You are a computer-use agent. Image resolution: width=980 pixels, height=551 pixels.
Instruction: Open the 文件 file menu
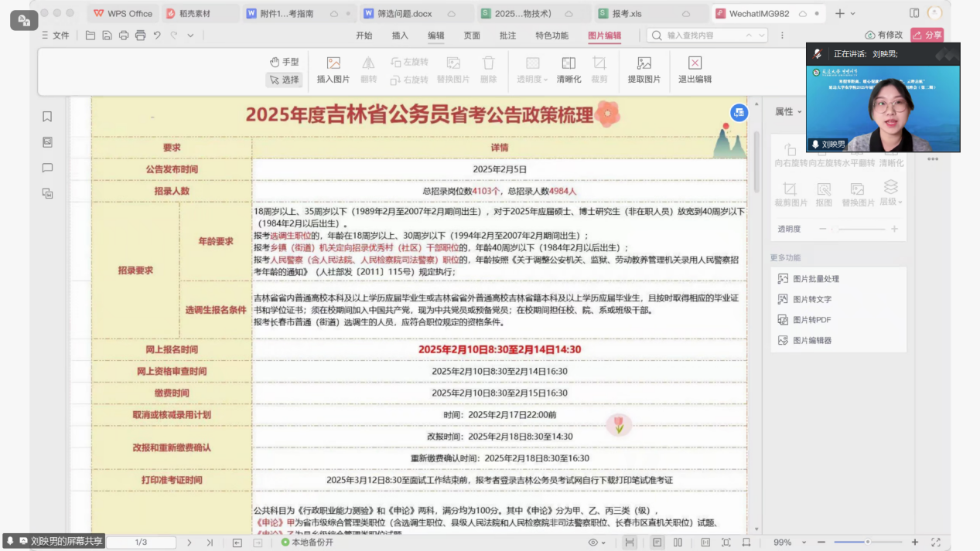pyautogui.click(x=55, y=36)
